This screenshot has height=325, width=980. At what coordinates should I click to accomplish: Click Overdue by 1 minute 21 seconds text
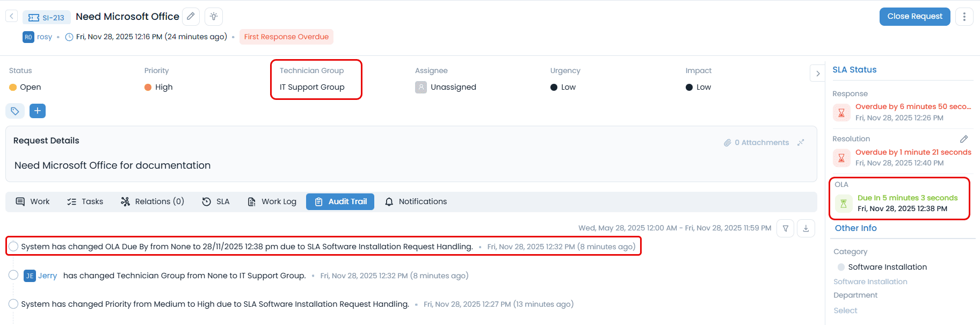tap(913, 153)
